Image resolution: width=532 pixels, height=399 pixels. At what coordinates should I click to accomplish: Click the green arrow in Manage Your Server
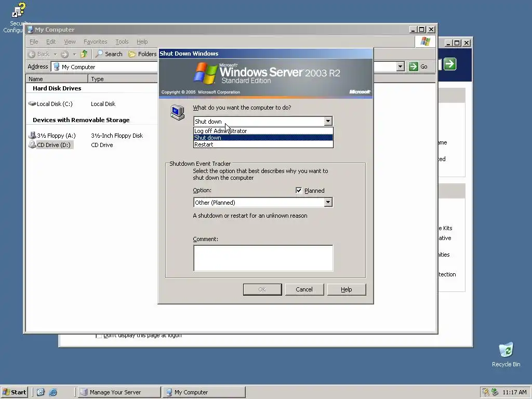pos(450,64)
